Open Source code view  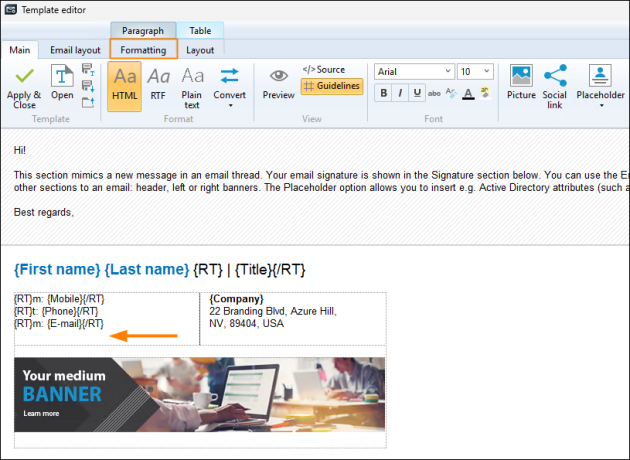pyautogui.click(x=324, y=70)
